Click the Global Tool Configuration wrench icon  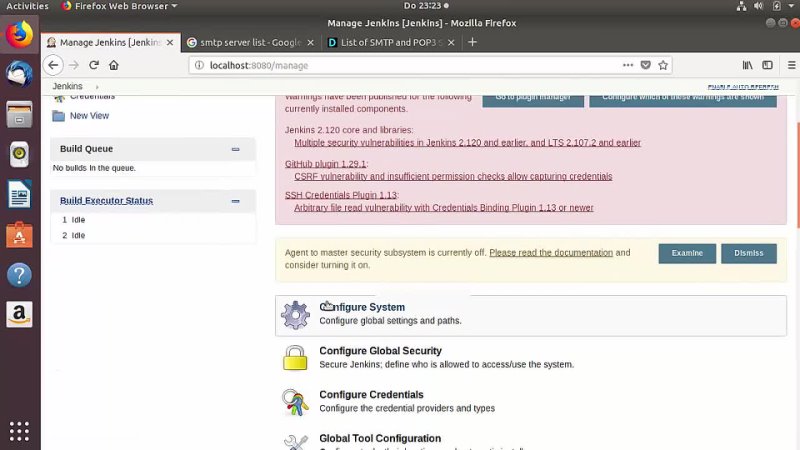pyautogui.click(x=295, y=442)
